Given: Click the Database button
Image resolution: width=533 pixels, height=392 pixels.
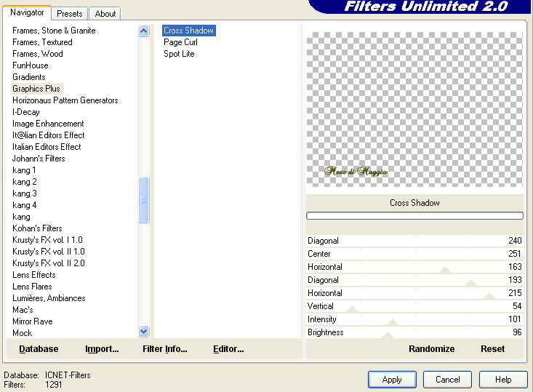Looking at the screenshot, I should (39, 349).
